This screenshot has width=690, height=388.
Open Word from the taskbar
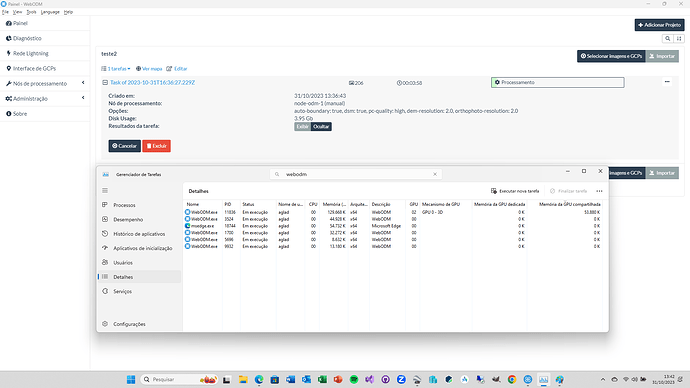tap(290, 380)
